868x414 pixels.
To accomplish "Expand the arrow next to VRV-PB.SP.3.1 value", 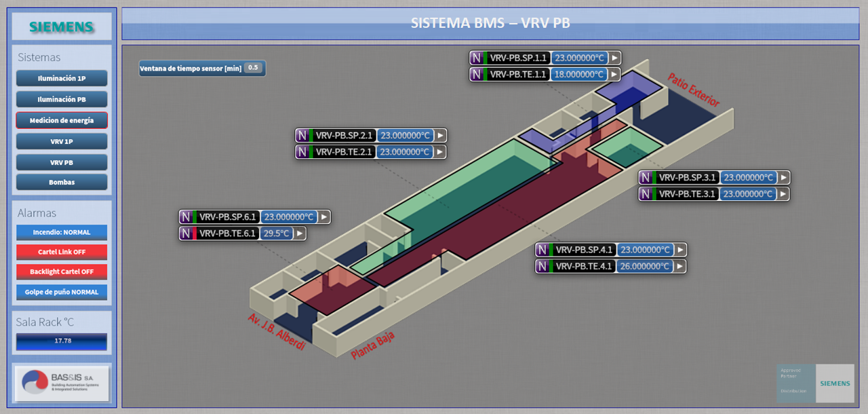I will click(x=784, y=177).
